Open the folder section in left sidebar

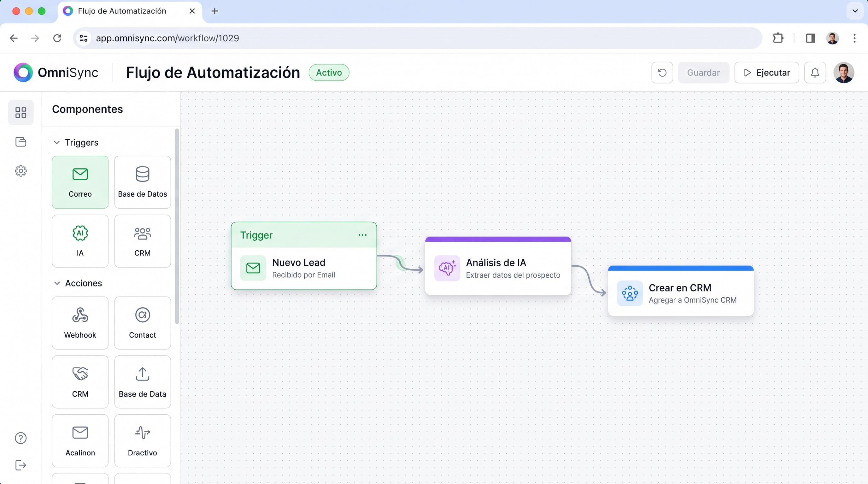(21, 142)
